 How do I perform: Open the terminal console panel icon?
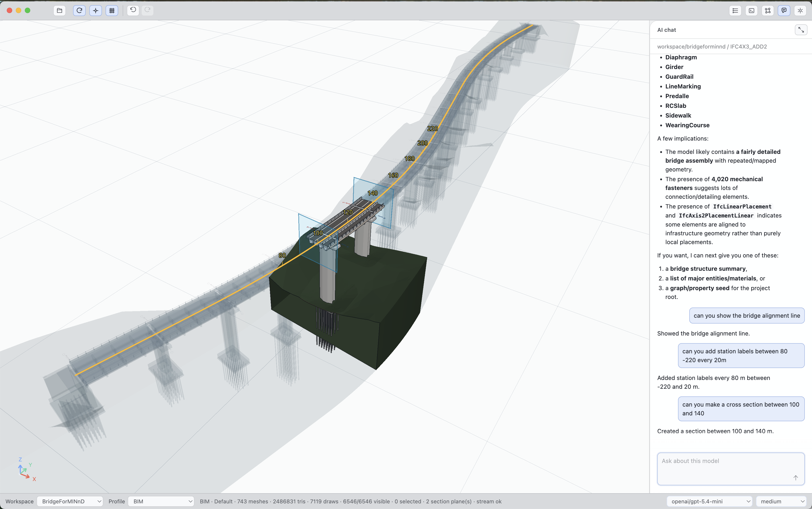(751, 10)
